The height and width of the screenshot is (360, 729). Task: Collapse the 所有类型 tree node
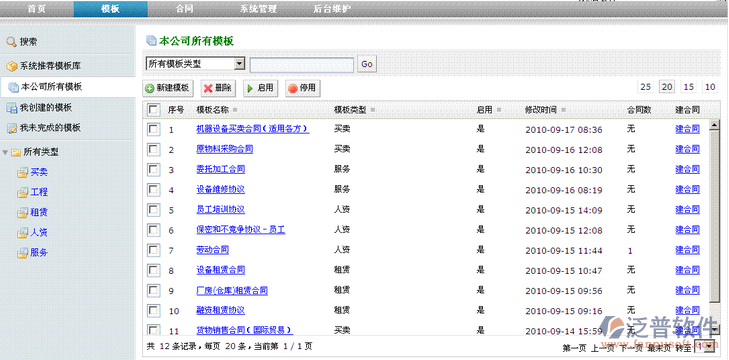(x=5, y=152)
